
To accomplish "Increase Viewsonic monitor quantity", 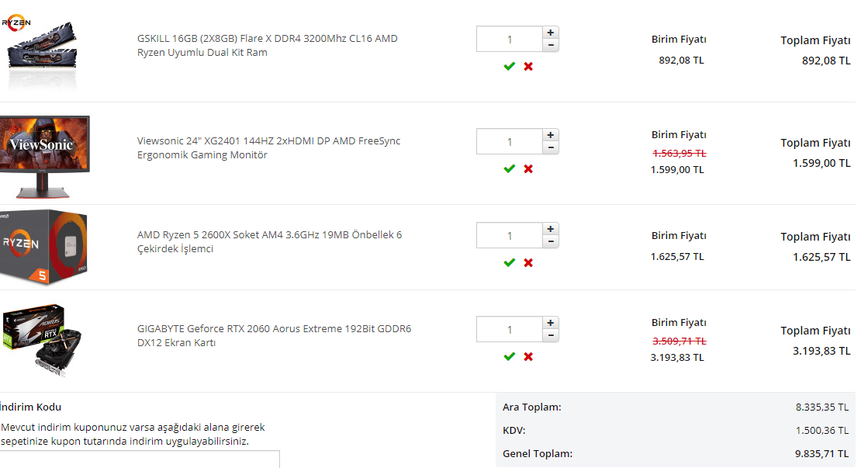I will pyautogui.click(x=551, y=135).
